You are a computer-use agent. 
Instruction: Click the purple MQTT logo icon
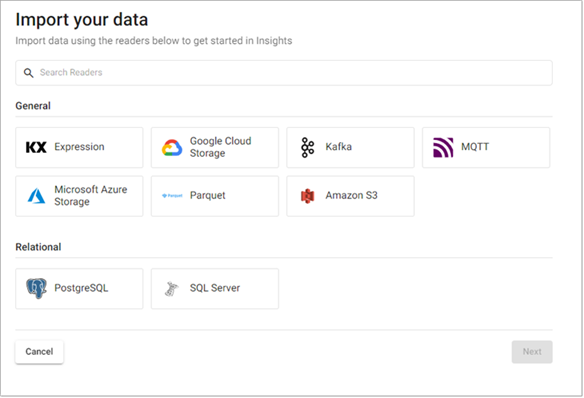click(x=443, y=147)
